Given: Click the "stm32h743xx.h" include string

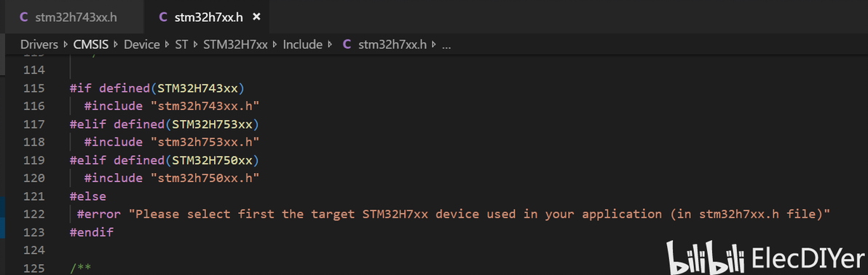Looking at the screenshot, I should coord(205,105).
